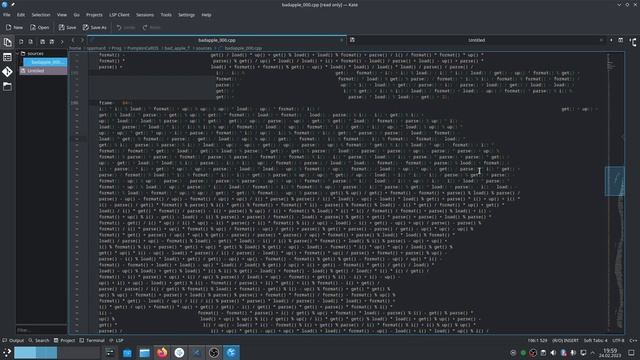Click the New document toolbar button
Image resolution: width=640 pixels, height=360 pixels.
[14, 27]
